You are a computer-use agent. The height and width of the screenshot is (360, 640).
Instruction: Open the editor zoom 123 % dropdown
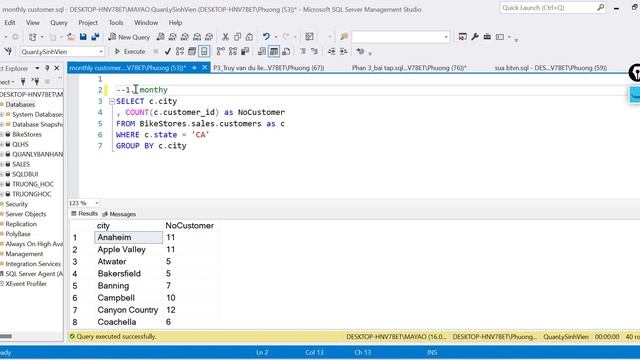(97, 203)
